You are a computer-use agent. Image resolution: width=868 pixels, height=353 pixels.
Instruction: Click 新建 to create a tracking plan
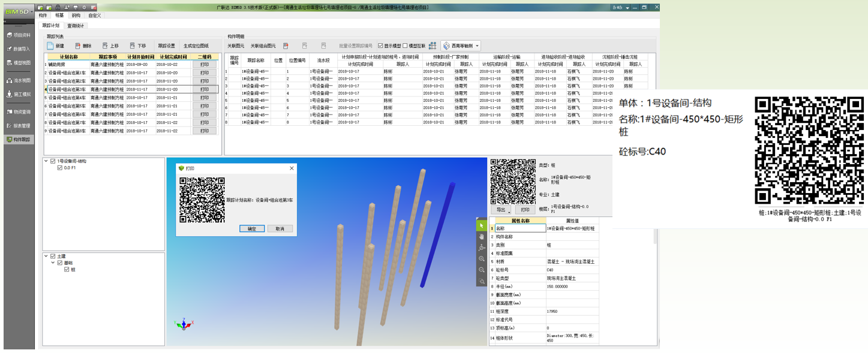(x=56, y=46)
